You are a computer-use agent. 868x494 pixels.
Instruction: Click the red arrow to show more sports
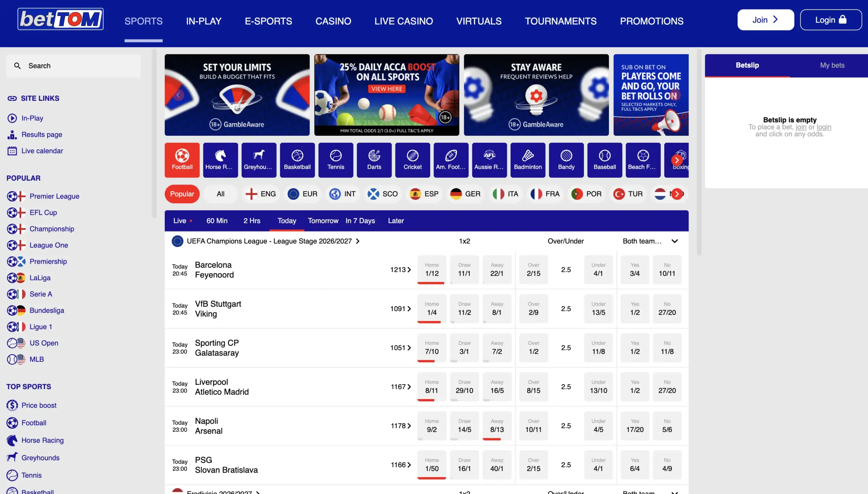point(677,160)
